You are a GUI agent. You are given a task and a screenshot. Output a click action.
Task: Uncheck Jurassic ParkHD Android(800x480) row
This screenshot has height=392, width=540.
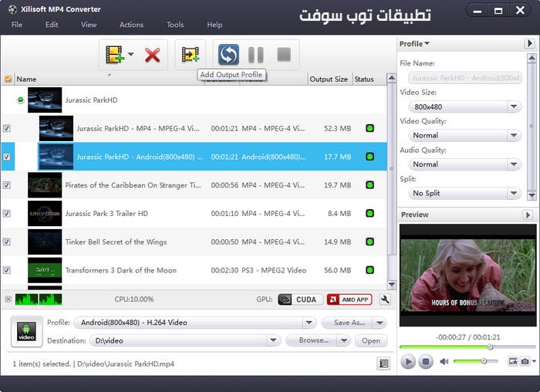point(6,157)
